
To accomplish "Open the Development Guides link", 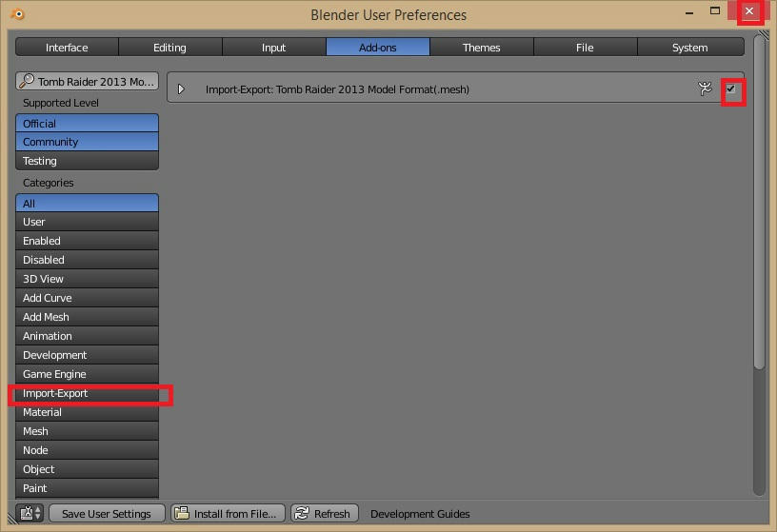I will click(x=420, y=514).
